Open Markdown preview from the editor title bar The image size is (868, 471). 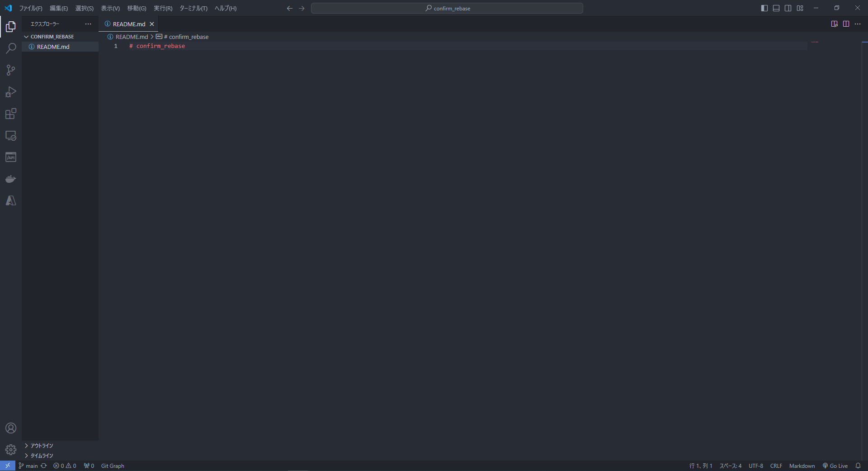point(834,24)
